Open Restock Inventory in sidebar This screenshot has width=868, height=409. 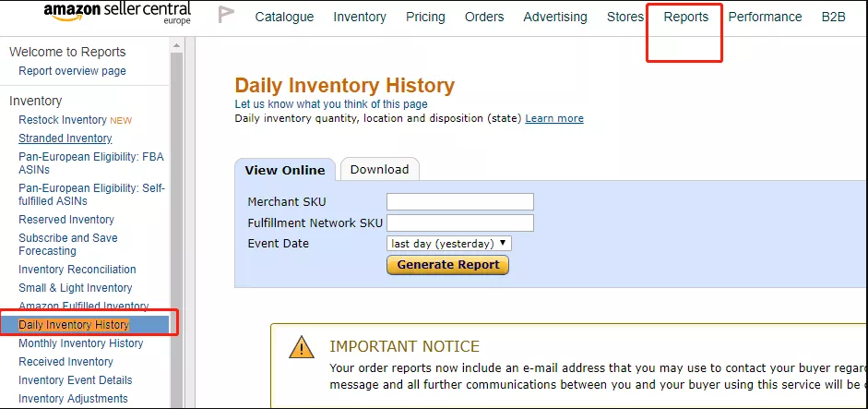pos(63,120)
